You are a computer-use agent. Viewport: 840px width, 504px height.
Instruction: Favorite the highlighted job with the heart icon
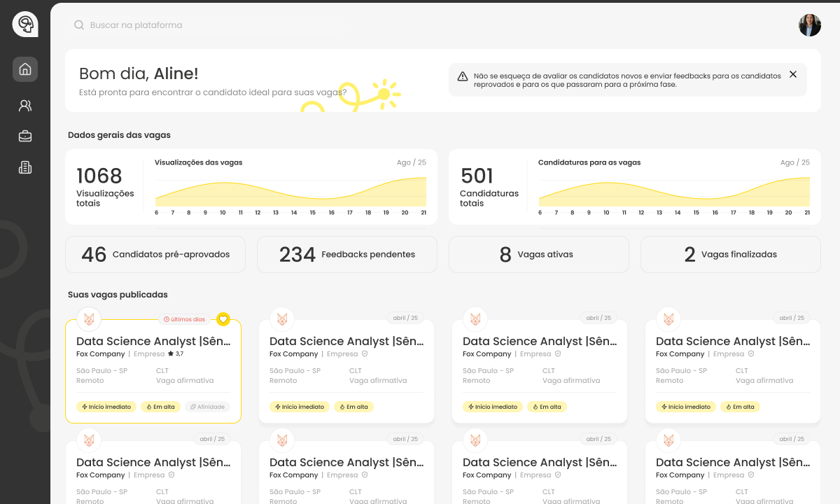coord(223,319)
